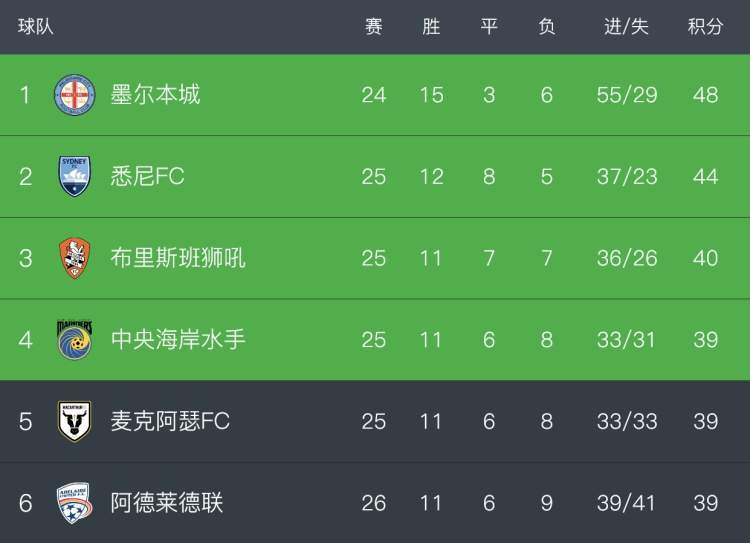Click the Melbourne City club crest
Image resolution: width=750 pixels, height=543 pixels.
pos(75,95)
